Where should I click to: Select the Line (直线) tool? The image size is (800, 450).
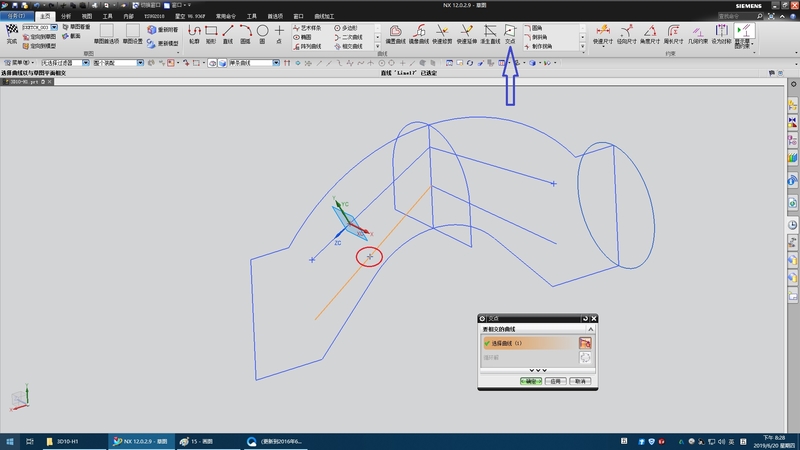coord(228,34)
